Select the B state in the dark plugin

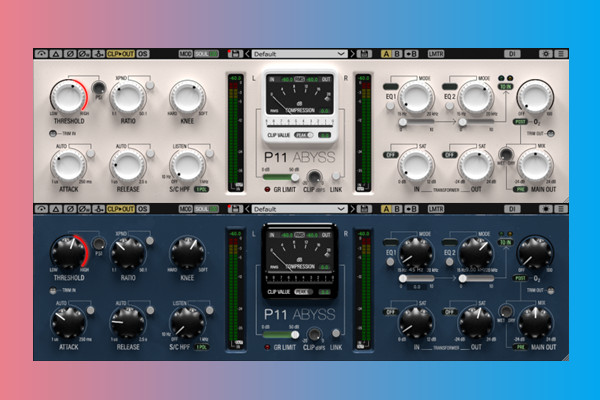[x=397, y=209]
